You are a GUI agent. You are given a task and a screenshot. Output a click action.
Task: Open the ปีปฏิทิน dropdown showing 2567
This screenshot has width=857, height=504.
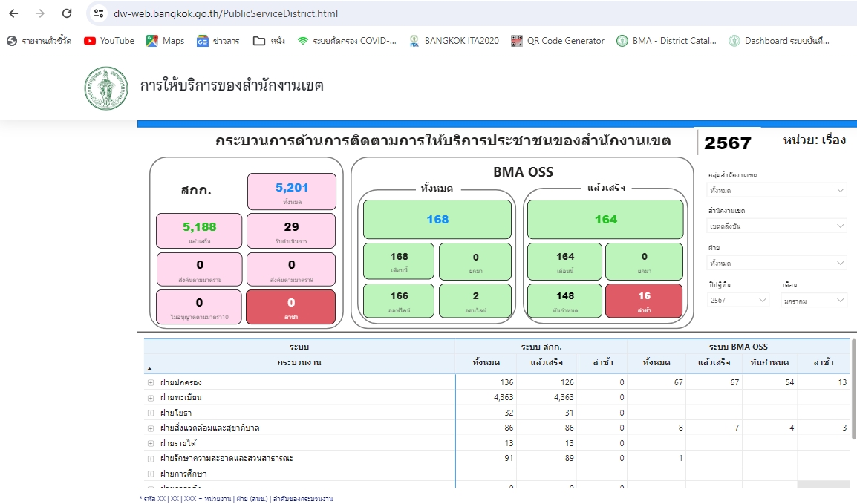pos(738,301)
